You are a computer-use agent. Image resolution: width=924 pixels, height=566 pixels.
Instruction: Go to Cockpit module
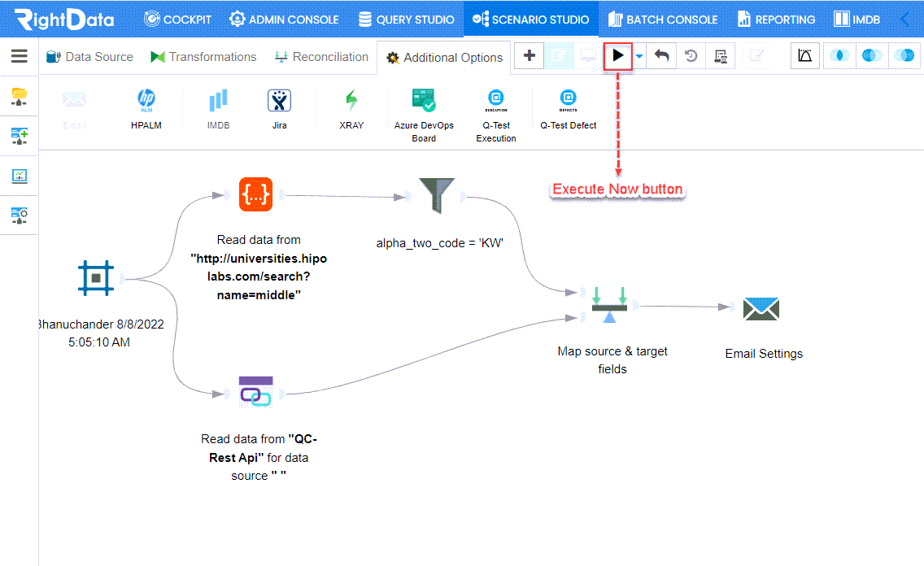click(x=177, y=20)
